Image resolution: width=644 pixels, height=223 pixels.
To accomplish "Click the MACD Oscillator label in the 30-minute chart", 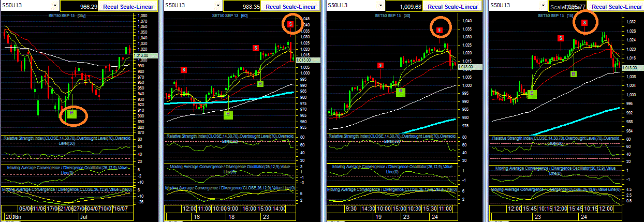I will [x=392, y=169].
